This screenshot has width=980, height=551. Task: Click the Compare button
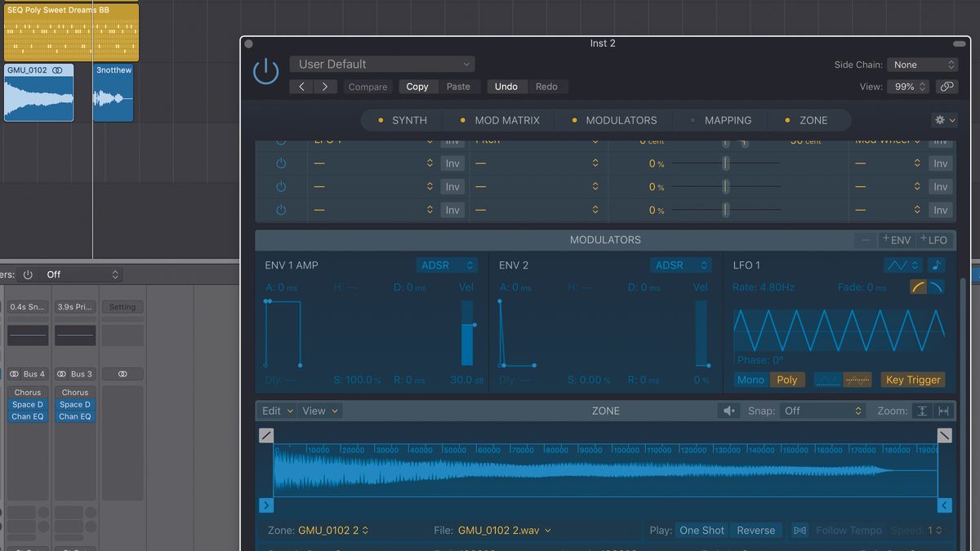point(367,87)
